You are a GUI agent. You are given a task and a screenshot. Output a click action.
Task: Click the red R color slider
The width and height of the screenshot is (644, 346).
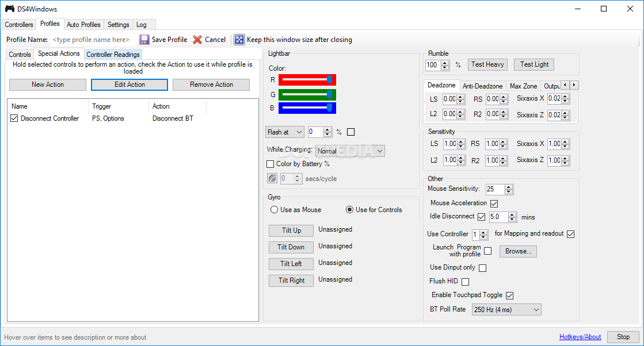(x=307, y=80)
